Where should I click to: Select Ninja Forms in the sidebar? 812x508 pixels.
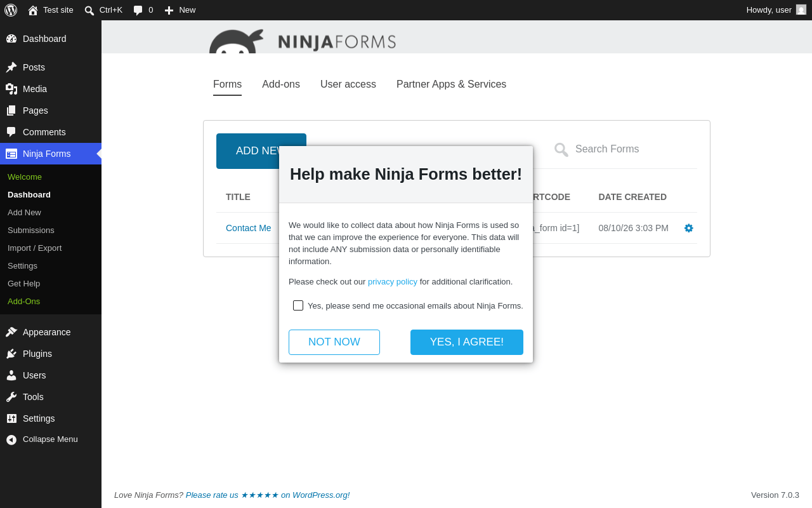pyautogui.click(x=51, y=154)
